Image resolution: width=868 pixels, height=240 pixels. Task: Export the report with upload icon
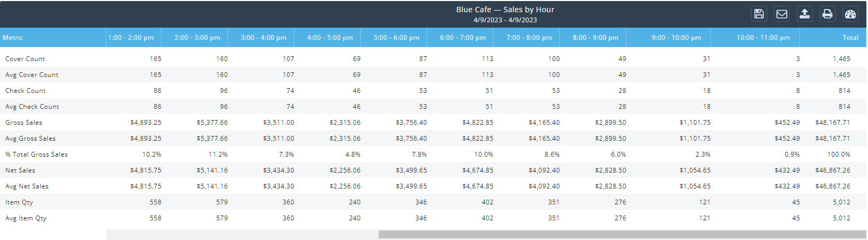click(805, 14)
